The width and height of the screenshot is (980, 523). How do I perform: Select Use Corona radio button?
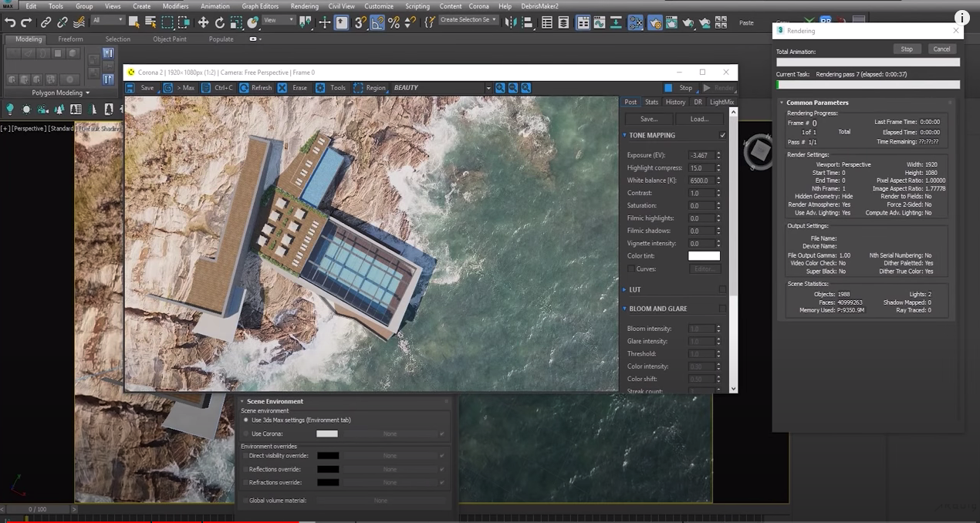[246, 434]
